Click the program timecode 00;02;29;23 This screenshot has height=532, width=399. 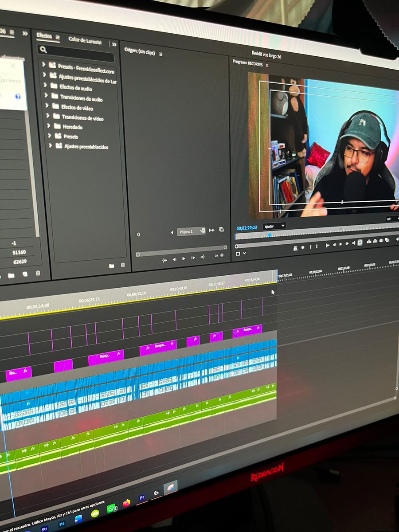pos(247,228)
